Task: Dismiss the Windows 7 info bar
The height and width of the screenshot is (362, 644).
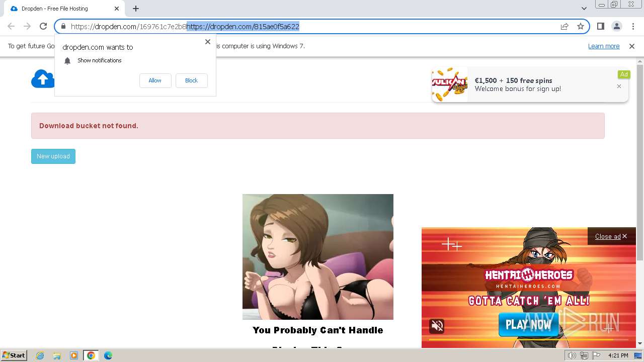Action: pos(632,46)
